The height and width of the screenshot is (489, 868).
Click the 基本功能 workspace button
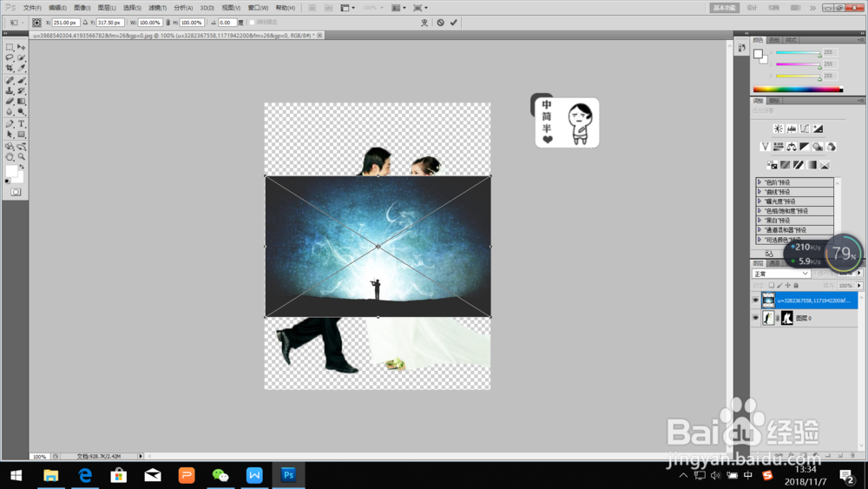725,8
